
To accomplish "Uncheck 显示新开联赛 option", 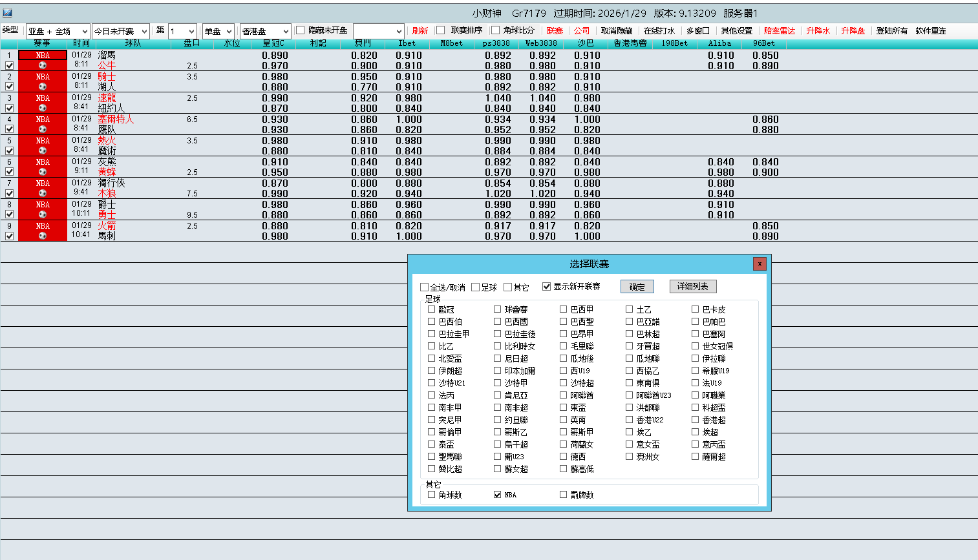I will (x=547, y=287).
